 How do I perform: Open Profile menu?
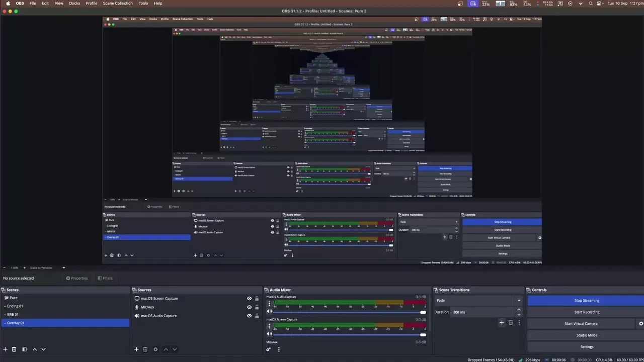(x=92, y=3)
